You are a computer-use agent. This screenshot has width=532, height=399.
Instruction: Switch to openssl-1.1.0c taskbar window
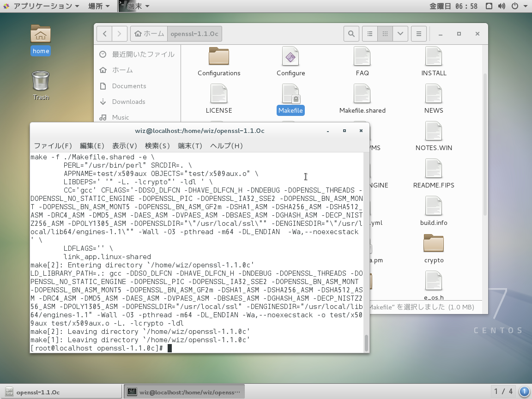[62, 392]
